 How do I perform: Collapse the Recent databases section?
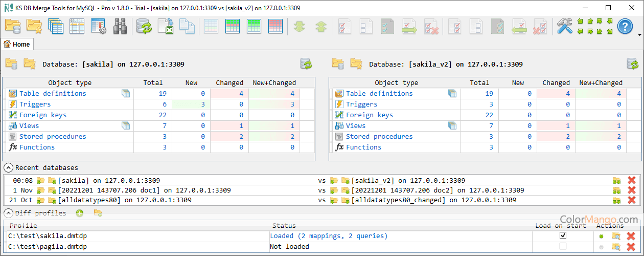9,167
